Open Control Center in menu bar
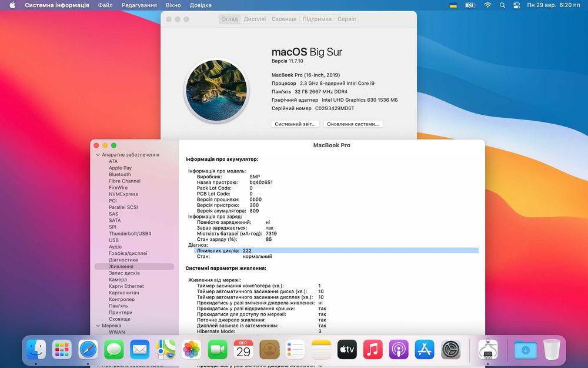The height and width of the screenshot is (368, 588). (x=516, y=5)
